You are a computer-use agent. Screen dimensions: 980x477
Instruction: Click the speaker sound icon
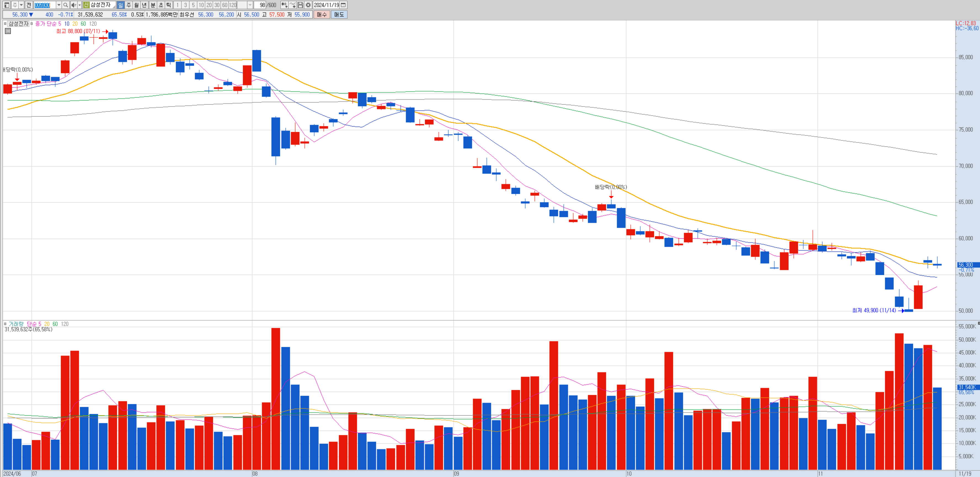coord(74,5)
